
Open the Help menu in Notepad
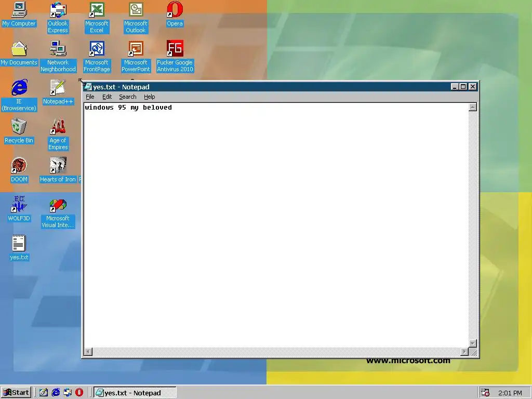pyautogui.click(x=149, y=97)
